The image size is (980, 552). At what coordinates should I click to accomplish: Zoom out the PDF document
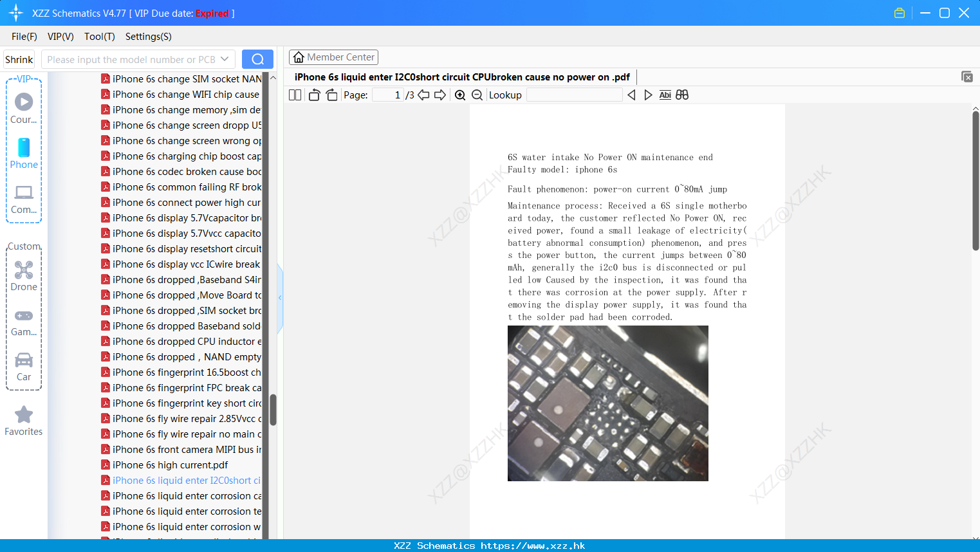pyautogui.click(x=477, y=95)
